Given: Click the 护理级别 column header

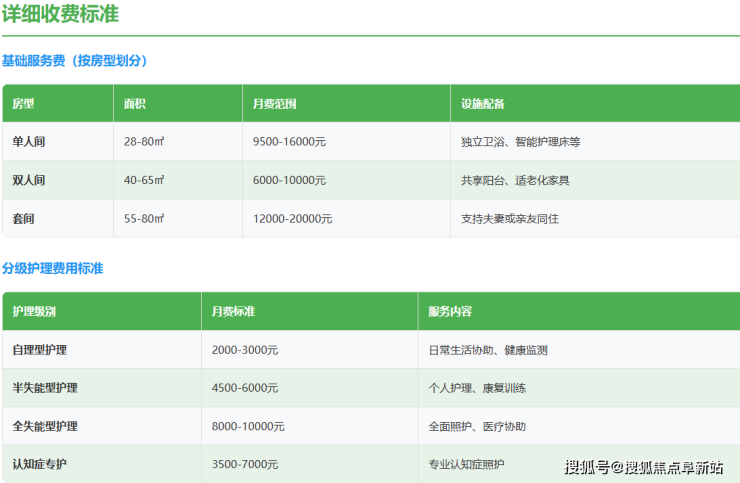Looking at the screenshot, I should click(x=35, y=312).
